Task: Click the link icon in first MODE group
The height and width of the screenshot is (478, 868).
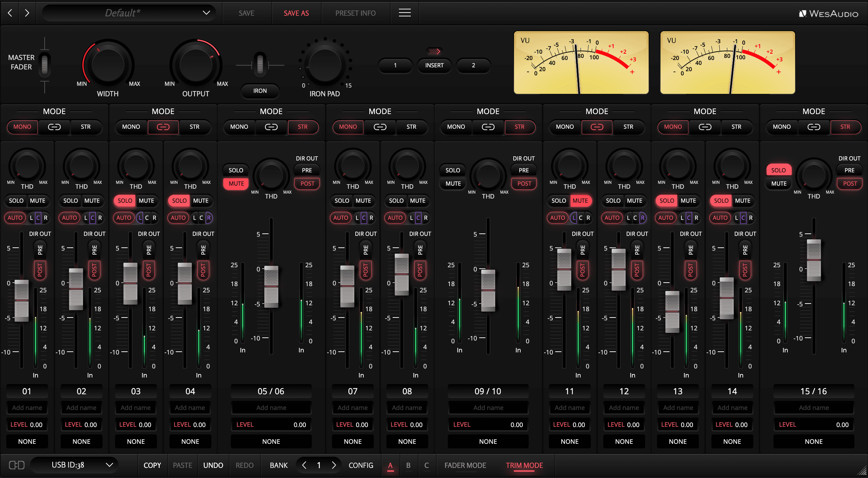Action: 54,127
